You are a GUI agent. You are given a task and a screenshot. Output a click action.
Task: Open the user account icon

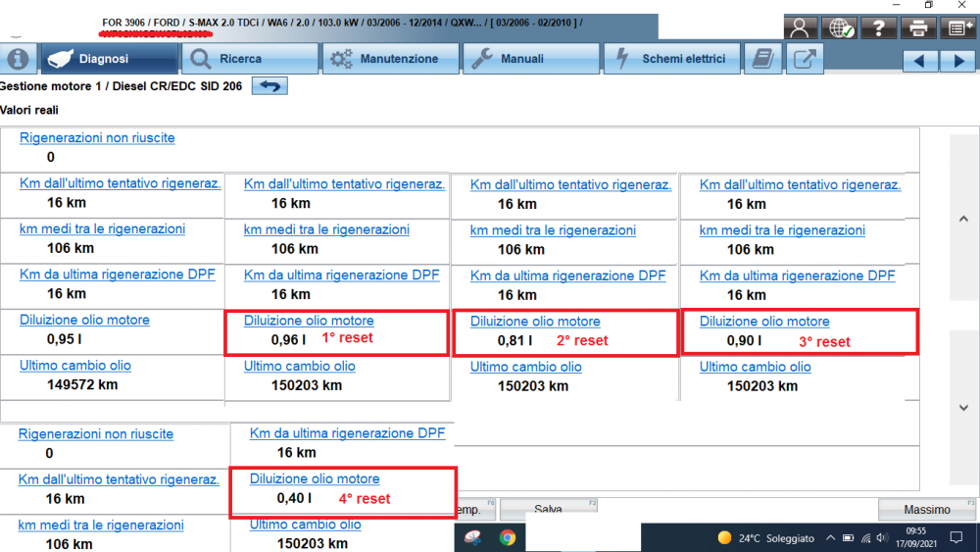pyautogui.click(x=801, y=28)
